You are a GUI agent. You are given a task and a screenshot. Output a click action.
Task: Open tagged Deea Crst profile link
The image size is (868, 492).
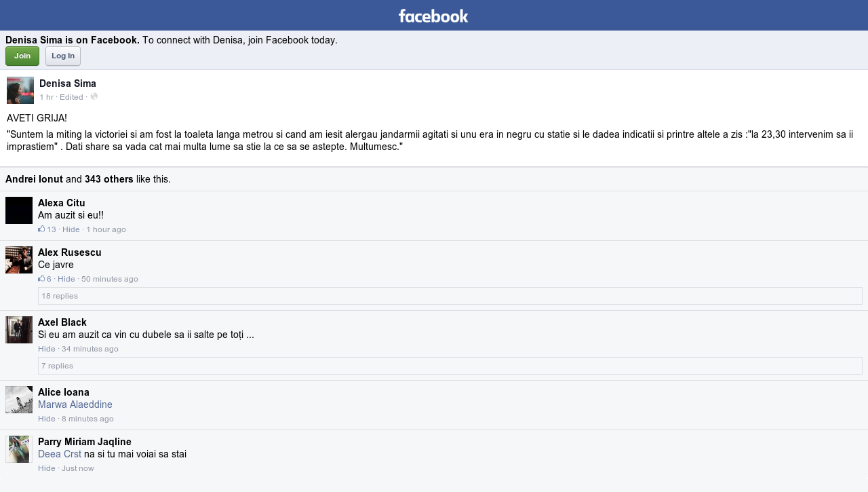(60, 454)
